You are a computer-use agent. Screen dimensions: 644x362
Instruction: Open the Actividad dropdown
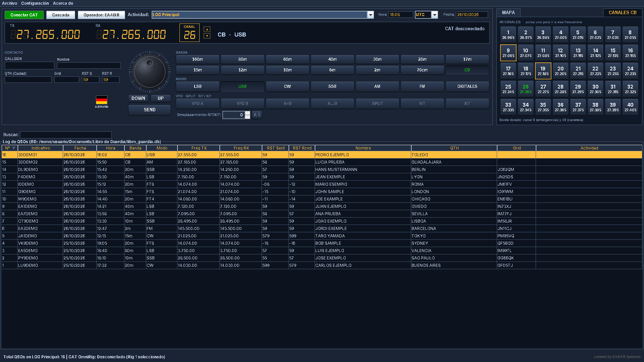coord(371,15)
